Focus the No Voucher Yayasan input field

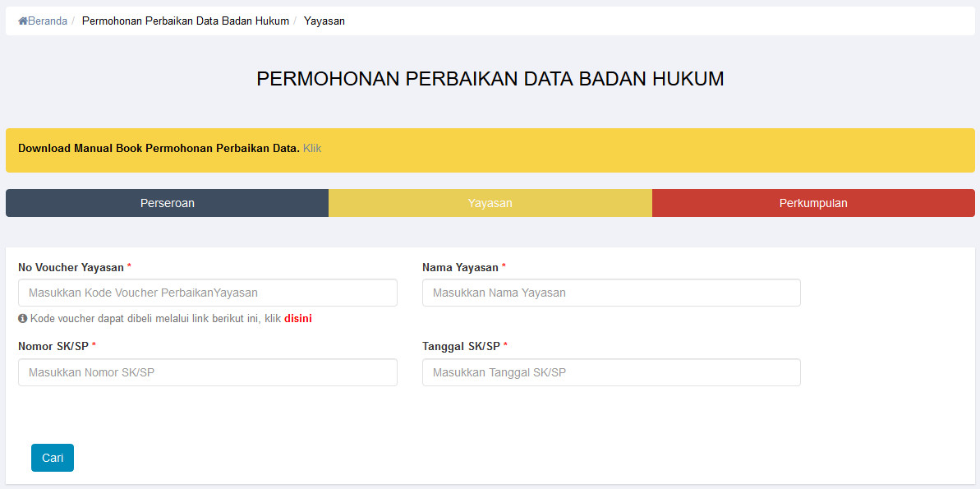click(207, 293)
